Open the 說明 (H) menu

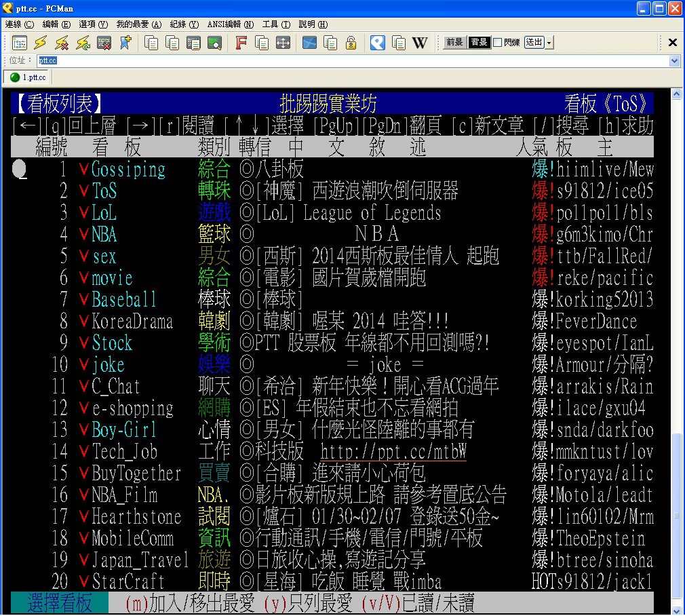pyautogui.click(x=313, y=24)
